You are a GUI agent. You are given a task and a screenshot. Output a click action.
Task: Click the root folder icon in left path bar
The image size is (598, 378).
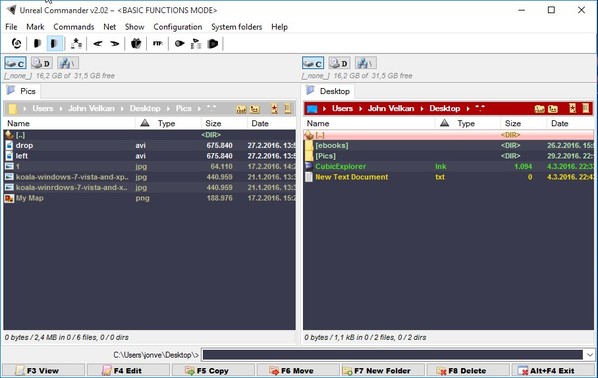click(x=241, y=109)
